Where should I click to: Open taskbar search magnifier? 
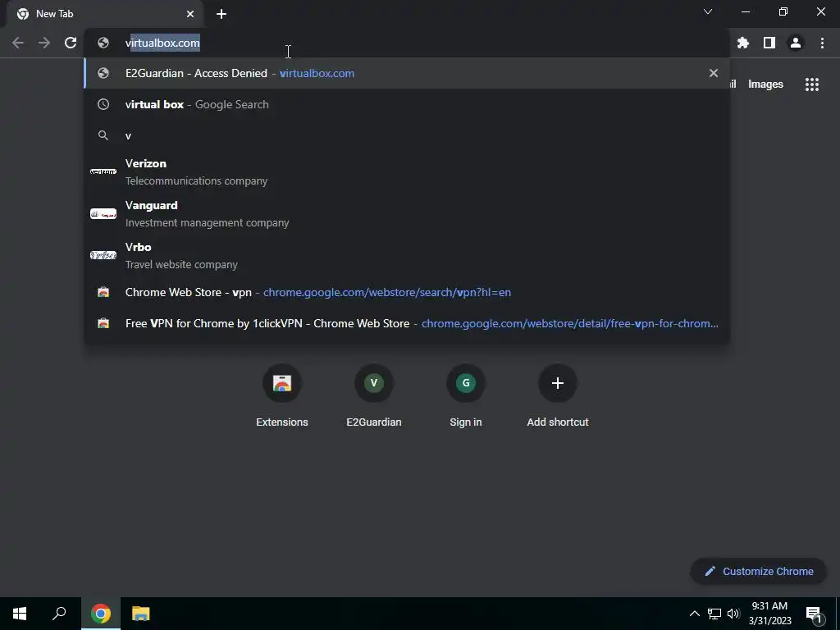click(59, 614)
